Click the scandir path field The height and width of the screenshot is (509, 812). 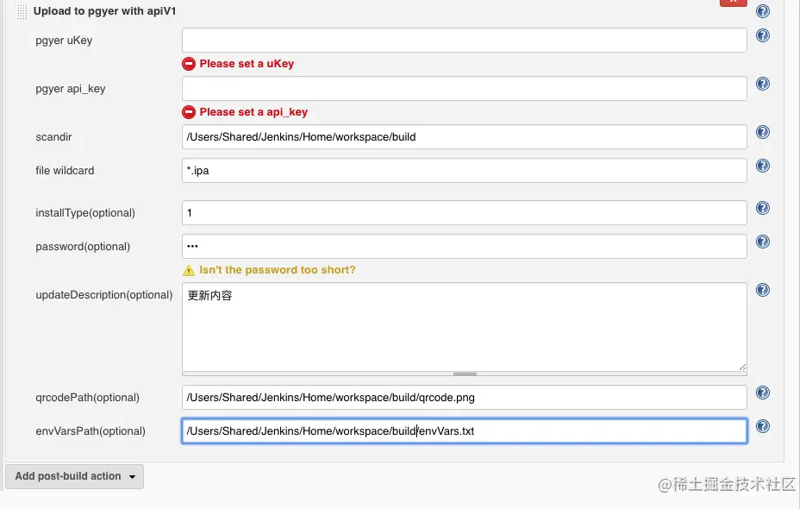point(464,137)
